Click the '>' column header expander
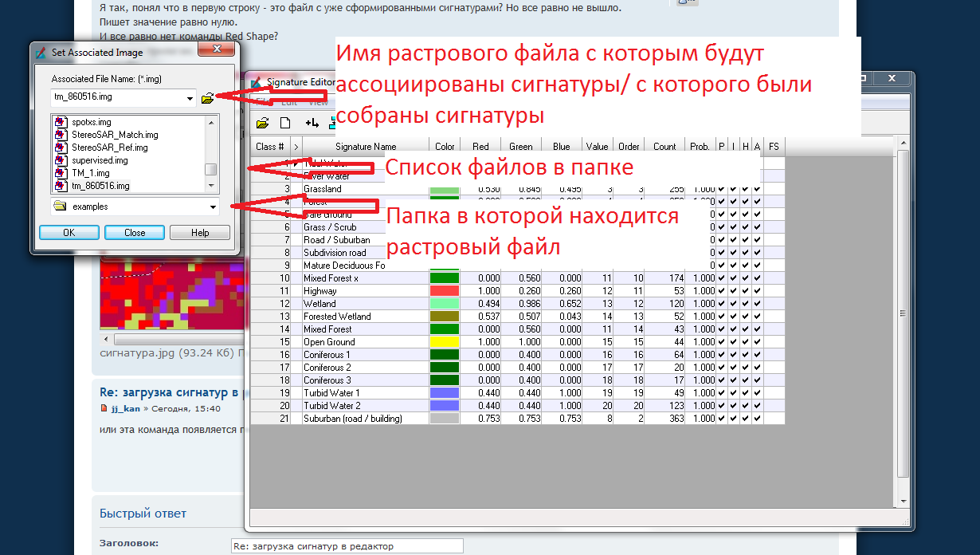Image resolution: width=980 pixels, height=555 pixels. tap(296, 147)
